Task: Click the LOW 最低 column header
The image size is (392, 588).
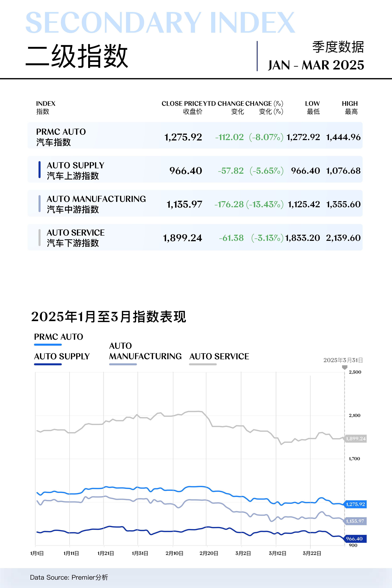Action: [x=313, y=107]
